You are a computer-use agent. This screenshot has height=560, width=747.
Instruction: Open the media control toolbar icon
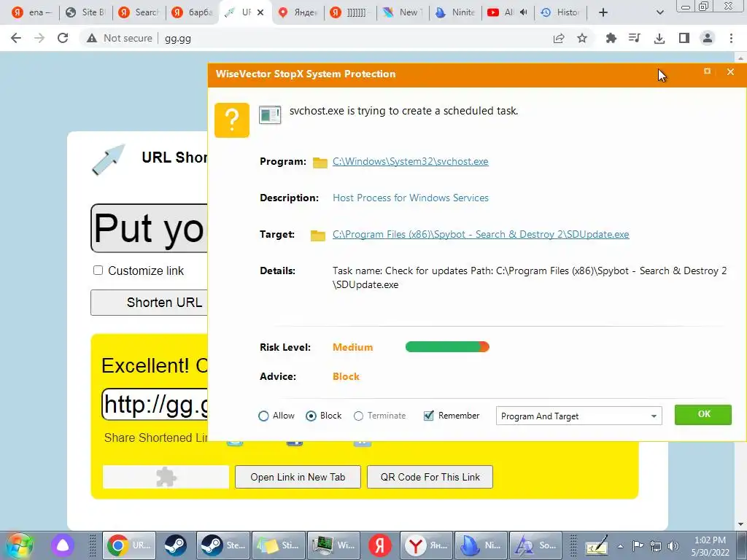coord(635,38)
